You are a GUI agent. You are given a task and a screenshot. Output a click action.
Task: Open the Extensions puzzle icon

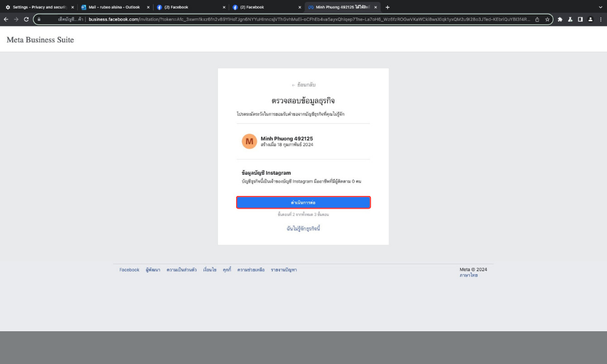click(x=560, y=19)
